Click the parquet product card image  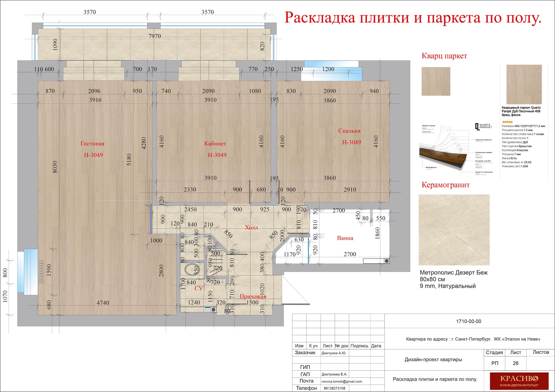pyautogui.click(x=524, y=84)
